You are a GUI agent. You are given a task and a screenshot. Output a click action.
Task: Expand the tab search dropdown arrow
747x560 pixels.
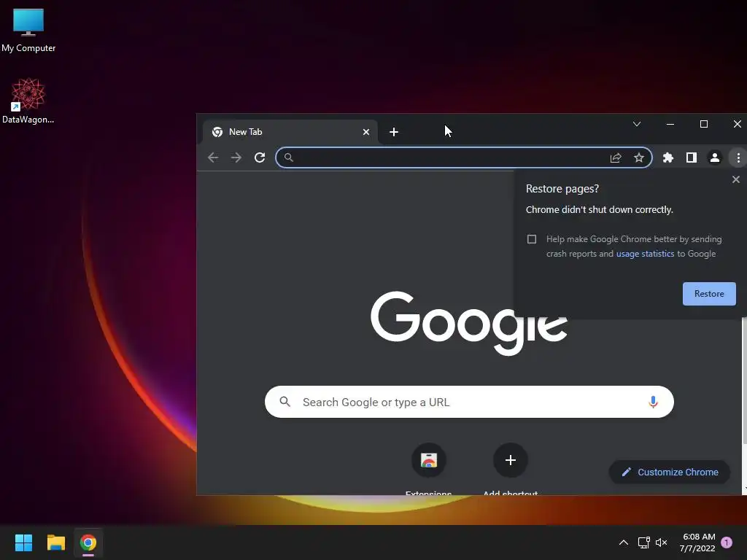click(636, 124)
